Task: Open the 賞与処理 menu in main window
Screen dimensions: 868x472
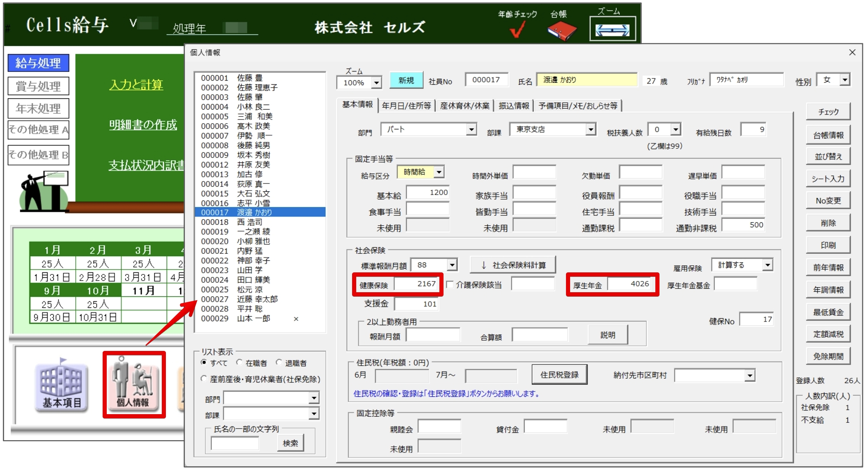Action: pos(38,86)
